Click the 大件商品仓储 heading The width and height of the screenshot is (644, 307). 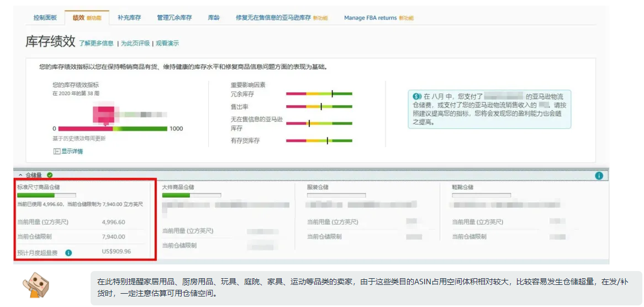(x=178, y=187)
